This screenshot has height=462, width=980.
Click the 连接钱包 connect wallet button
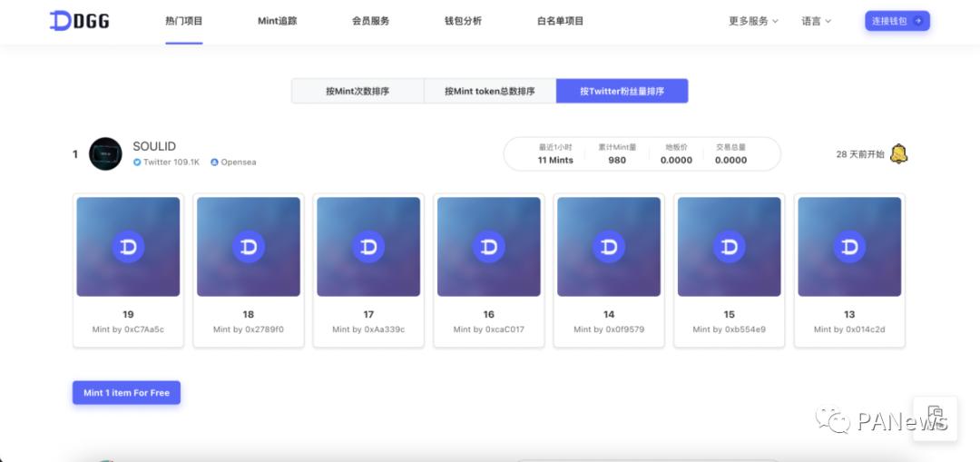pos(897,21)
